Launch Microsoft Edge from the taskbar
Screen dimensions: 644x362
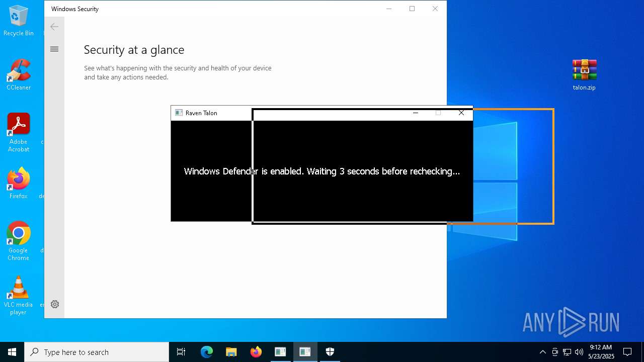[x=207, y=352]
